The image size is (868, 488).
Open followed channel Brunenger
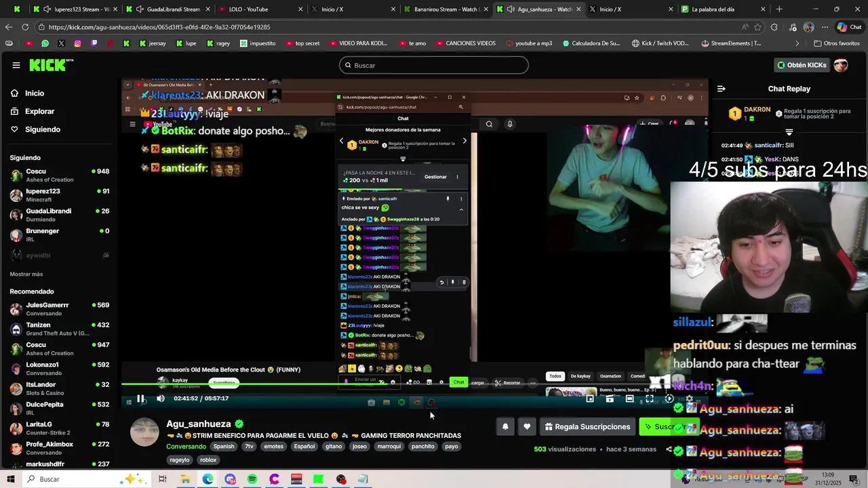point(60,235)
